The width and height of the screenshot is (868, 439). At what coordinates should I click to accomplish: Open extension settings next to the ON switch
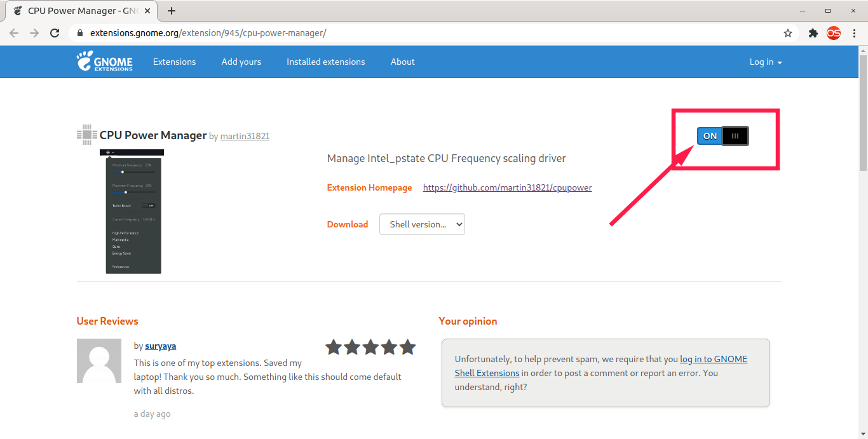point(735,136)
